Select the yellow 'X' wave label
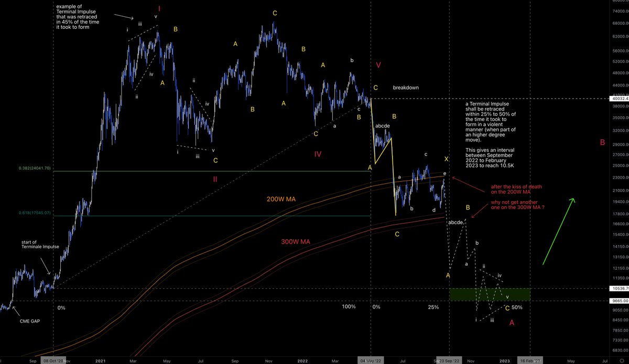 tap(447, 159)
